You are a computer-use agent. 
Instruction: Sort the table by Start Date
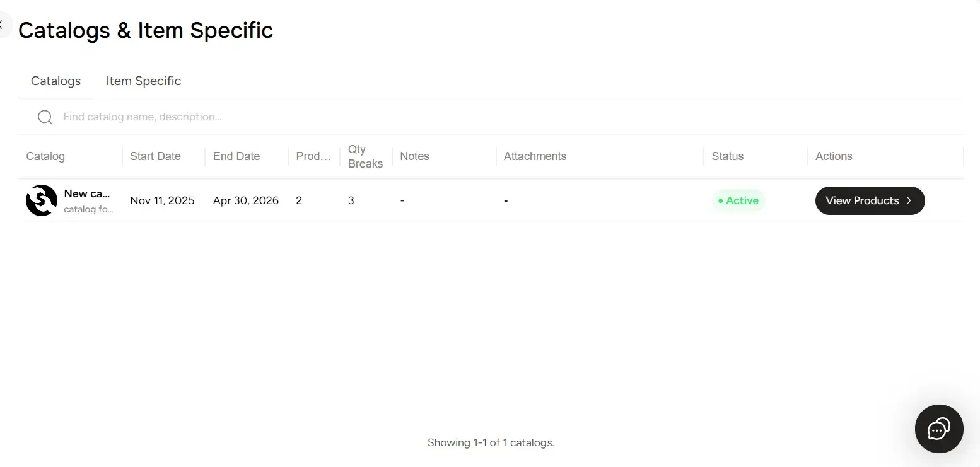click(x=155, y=156)
